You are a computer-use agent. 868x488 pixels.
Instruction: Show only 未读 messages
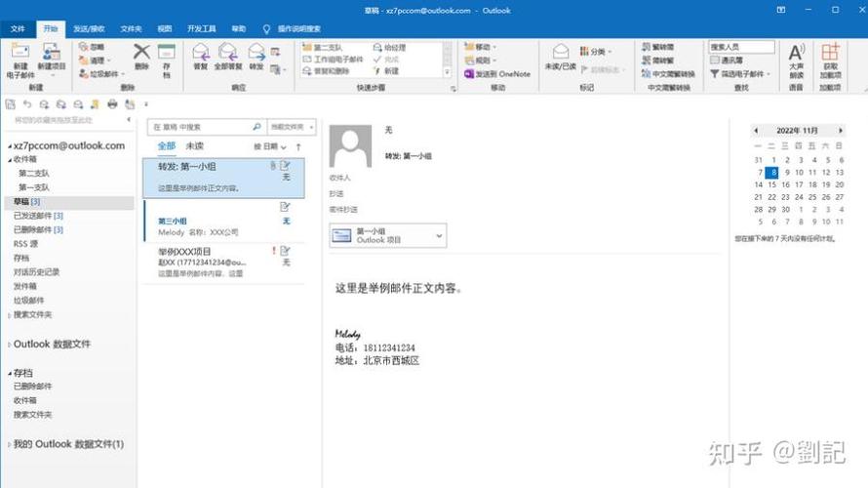point(195,146)
